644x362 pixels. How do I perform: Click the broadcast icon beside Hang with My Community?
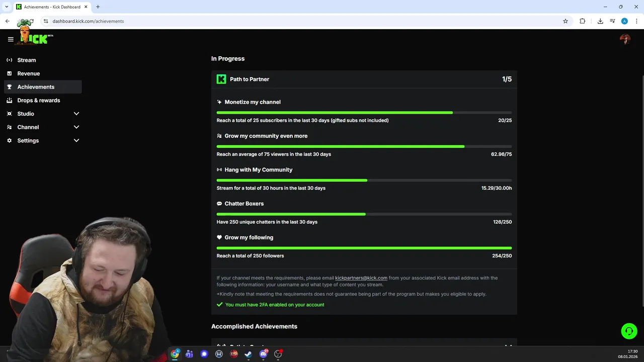[219, 170]
